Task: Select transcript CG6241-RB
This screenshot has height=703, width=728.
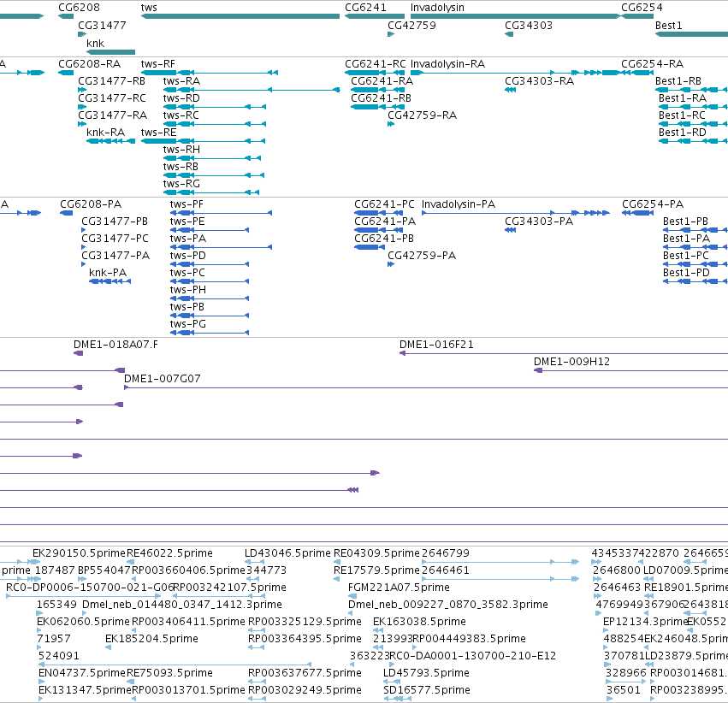Action: [x=377, y=107]
